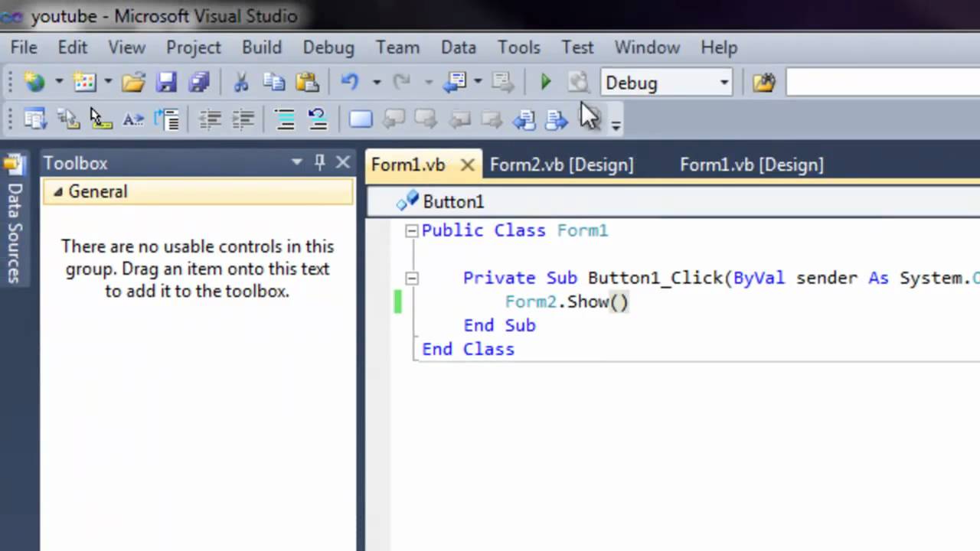Open the Navigate Backward dropdown arrow
Image resolution: width=980 pixels, height=551 pixels.
(478, 82)
